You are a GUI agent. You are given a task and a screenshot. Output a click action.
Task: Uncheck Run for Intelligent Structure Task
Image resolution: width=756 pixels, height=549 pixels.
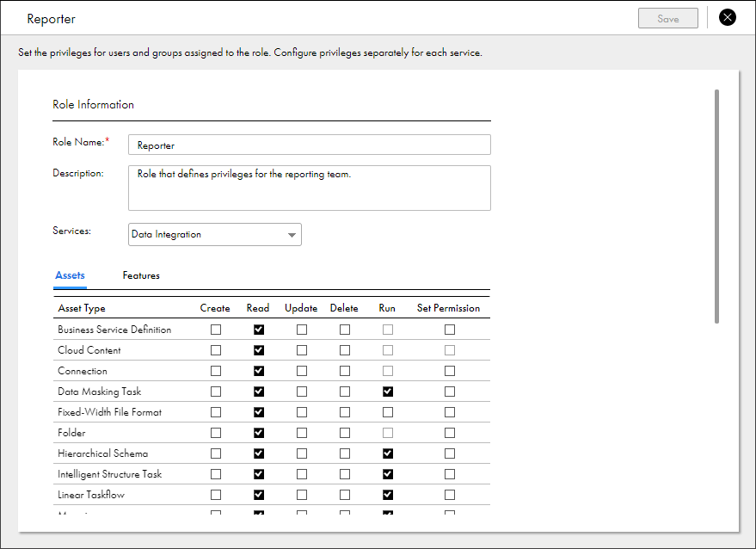point(388,475)
